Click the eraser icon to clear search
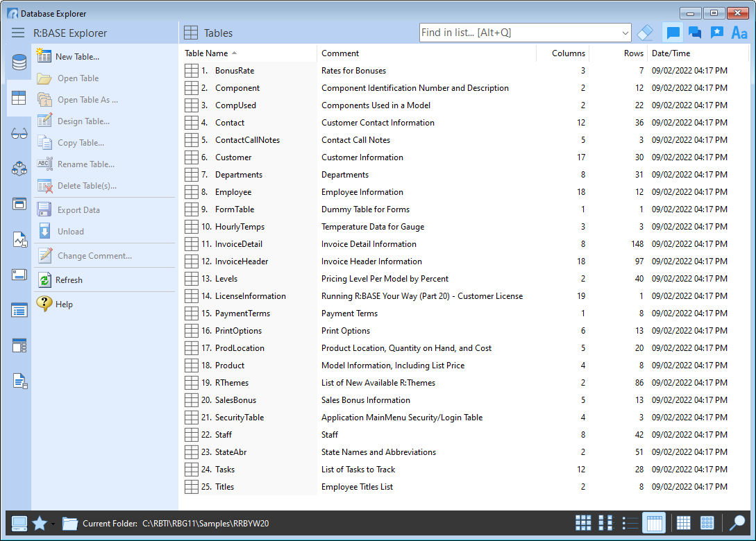Screen dimensions: 756x541 pos(645,33)
